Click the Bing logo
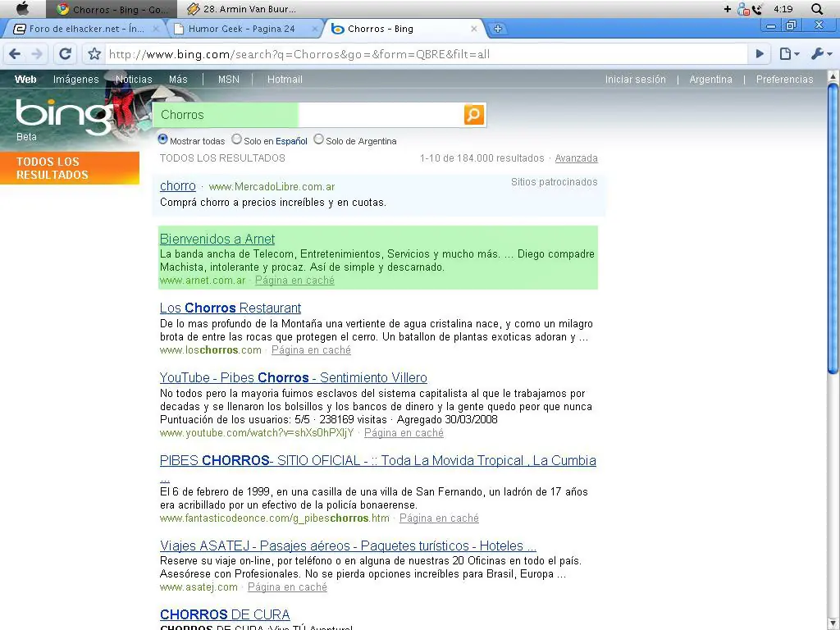Viewport: 840px width, 630px height. pyautogui.click(x=64, y=116)
